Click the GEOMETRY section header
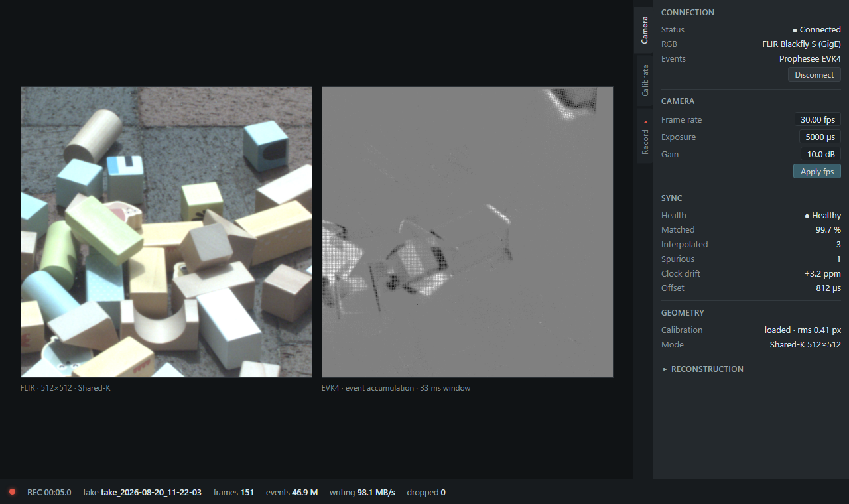 click(x=683, y=313)
